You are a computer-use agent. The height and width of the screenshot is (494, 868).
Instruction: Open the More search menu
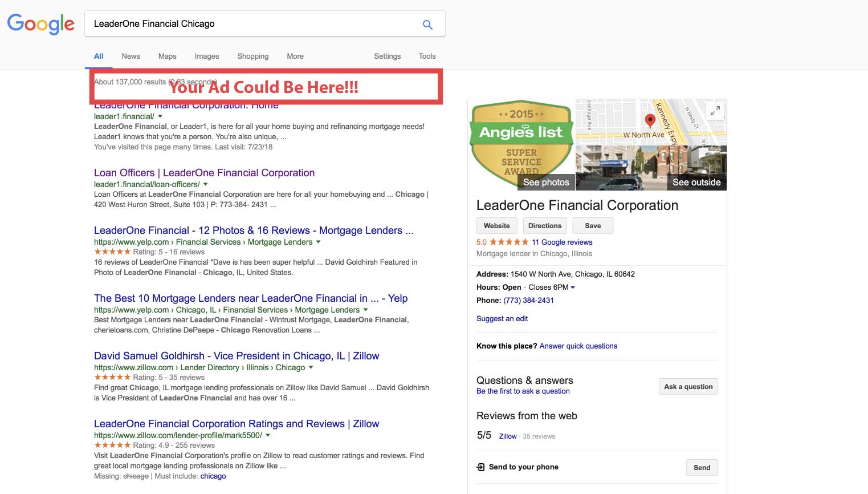coord(295,56)
